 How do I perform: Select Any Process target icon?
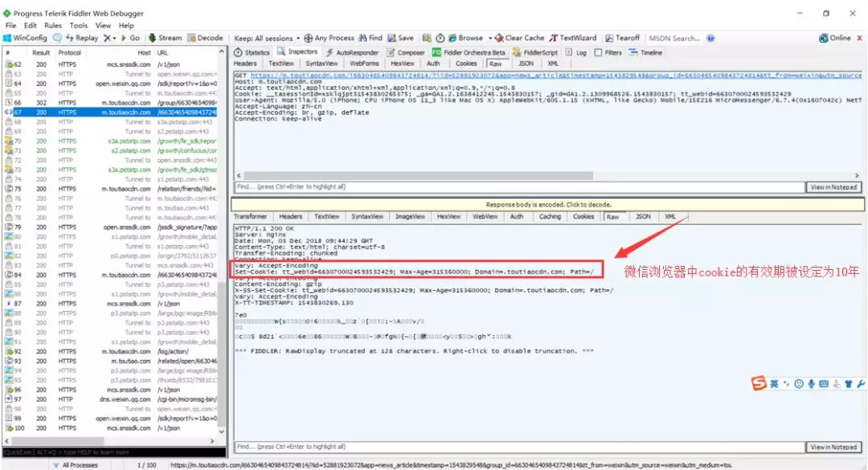[x=330, y=38]
